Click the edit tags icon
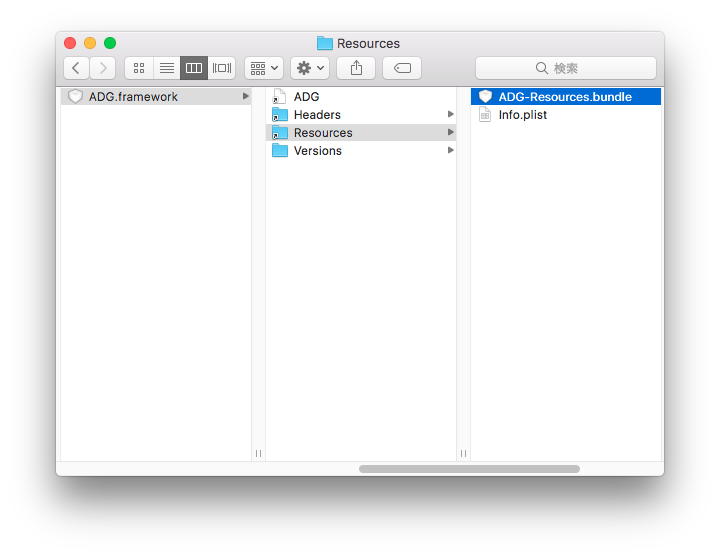 click(402, 68)
